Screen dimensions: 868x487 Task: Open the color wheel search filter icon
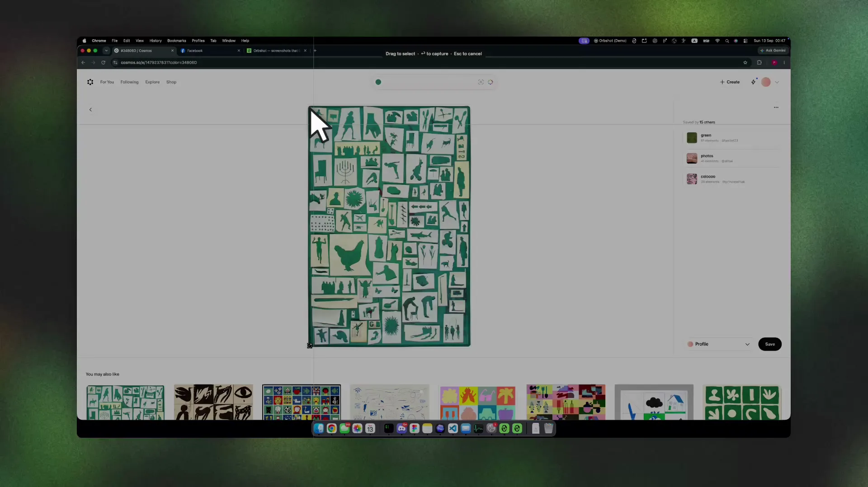491,82
